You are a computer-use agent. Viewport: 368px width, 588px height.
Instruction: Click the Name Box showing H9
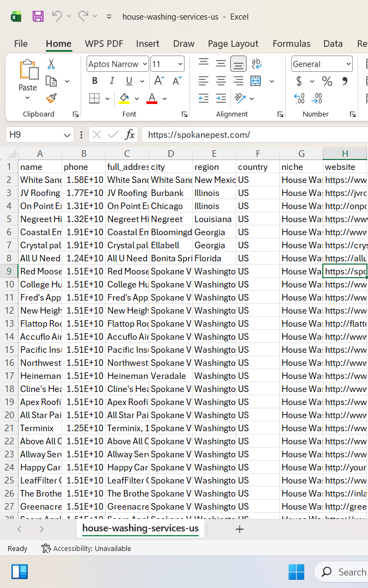tap(39, 134)
